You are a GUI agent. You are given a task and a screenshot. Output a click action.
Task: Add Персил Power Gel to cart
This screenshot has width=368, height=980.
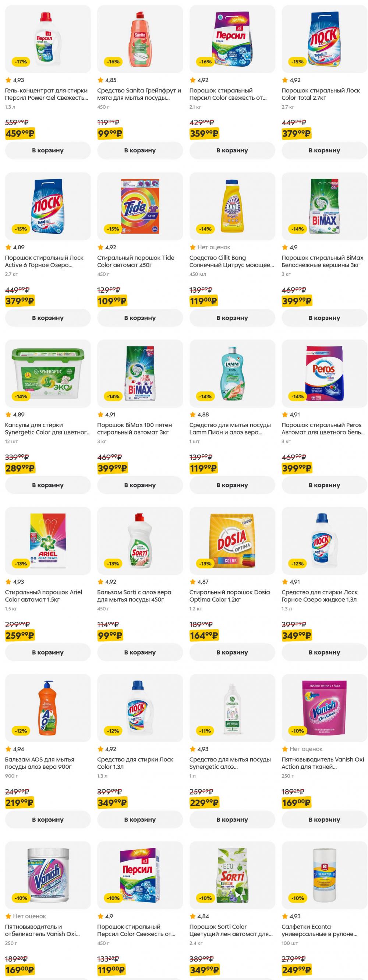click(47, 150)
